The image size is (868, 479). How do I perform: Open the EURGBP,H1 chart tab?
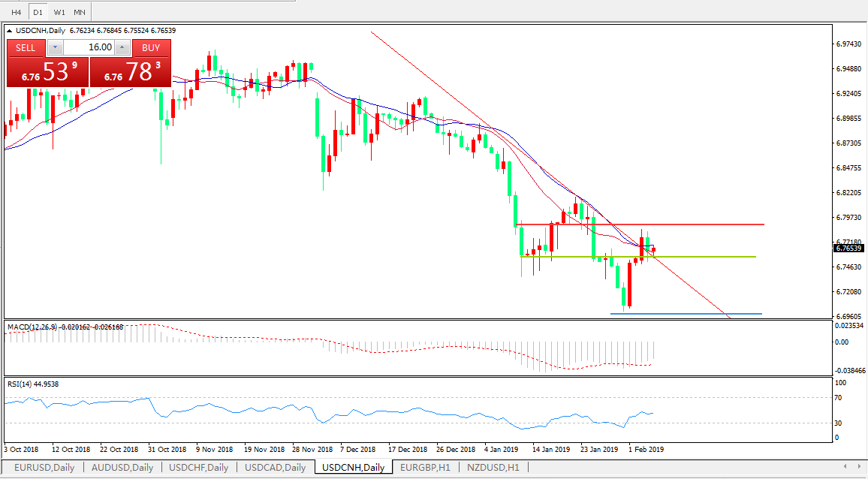coord(425,468)
